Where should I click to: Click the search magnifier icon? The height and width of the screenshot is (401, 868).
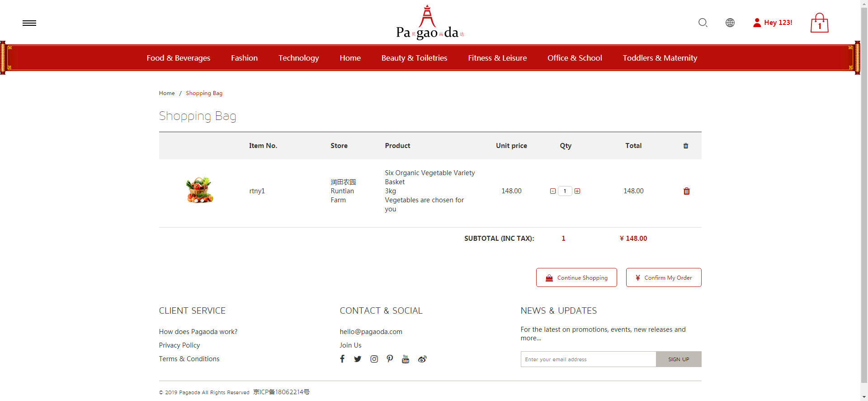pyautogui.click(x=703, y=23)
